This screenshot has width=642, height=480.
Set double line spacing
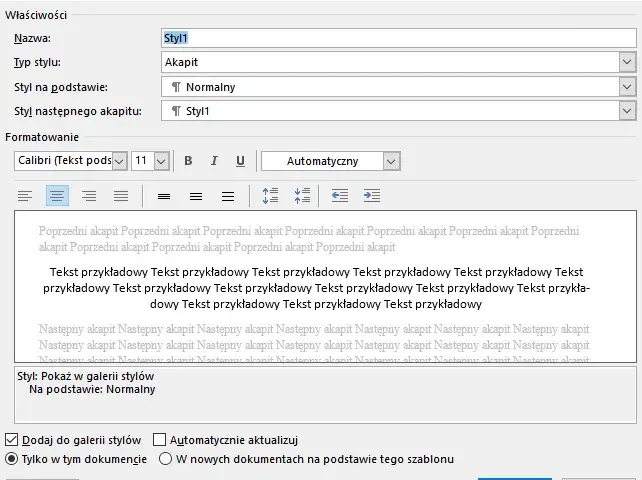(x=228, y=196)
